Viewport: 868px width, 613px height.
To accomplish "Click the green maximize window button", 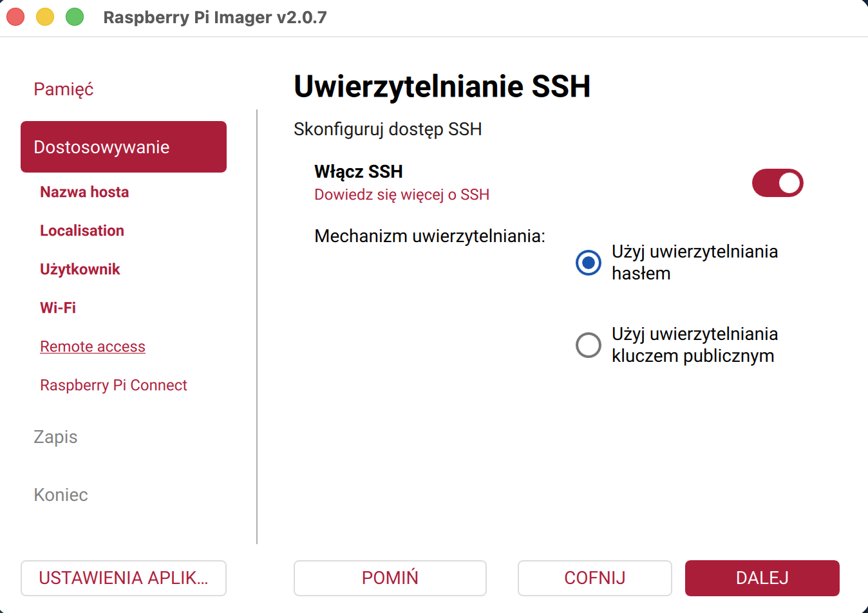I will click(x=75, y=17).
